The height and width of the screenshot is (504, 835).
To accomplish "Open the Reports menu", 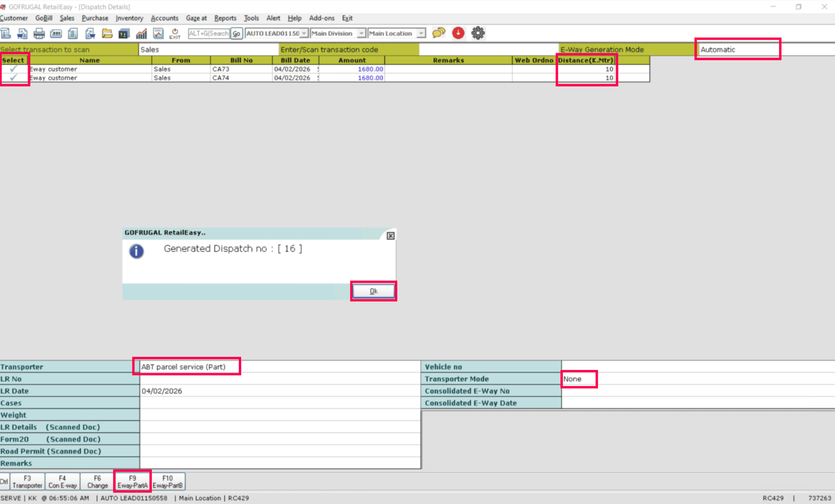I will (225, 18).
